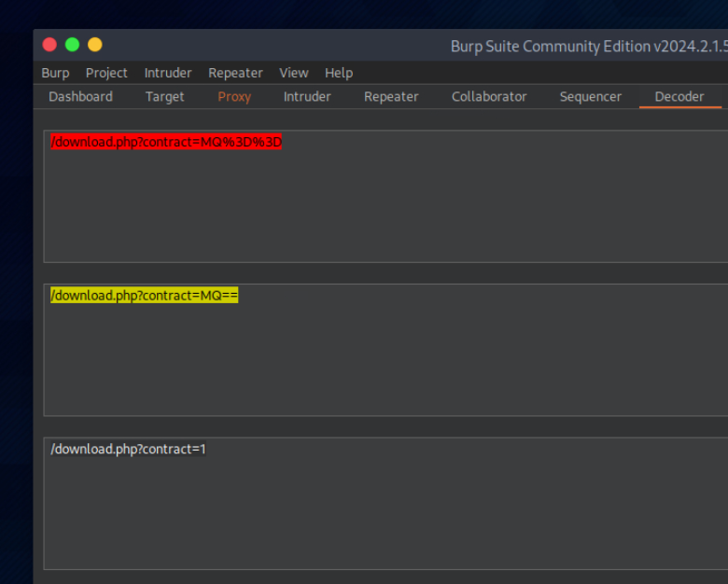This screenshot has height=584, width=728.
Task: Select the Intruder tab
Action: [307, 97]
